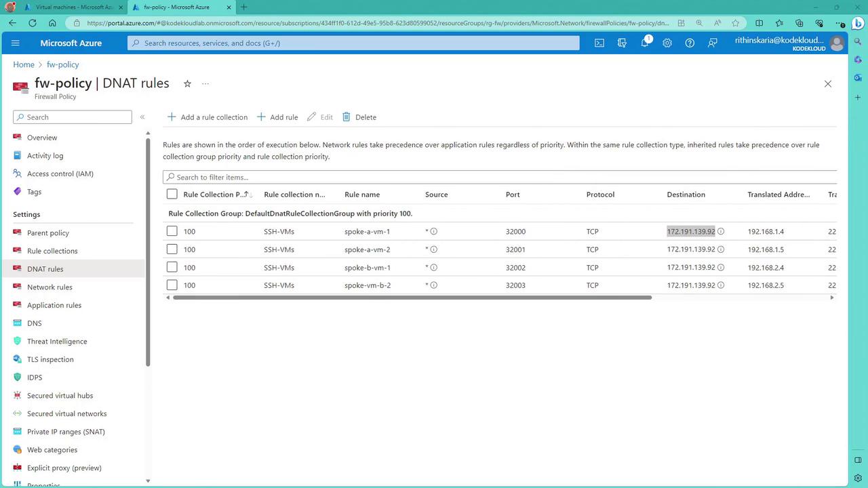This screenshot has width=868, height=488.
Task: Click the horizontal table scrollbar
Action: coord(412,298)
